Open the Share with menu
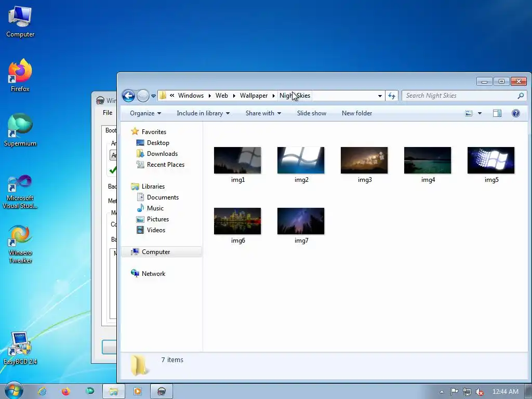This screenshot has height=399, width=532. pyautogui.click(x=263, y=113)
